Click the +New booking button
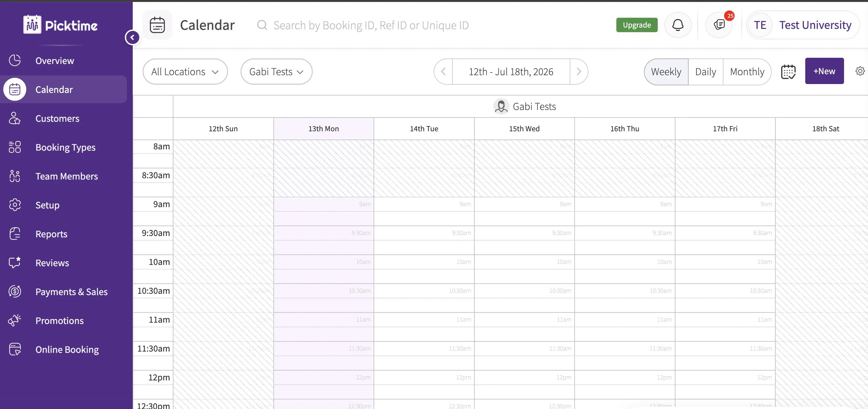Viewport: 868px width, 409px height. tap(824, 71)
